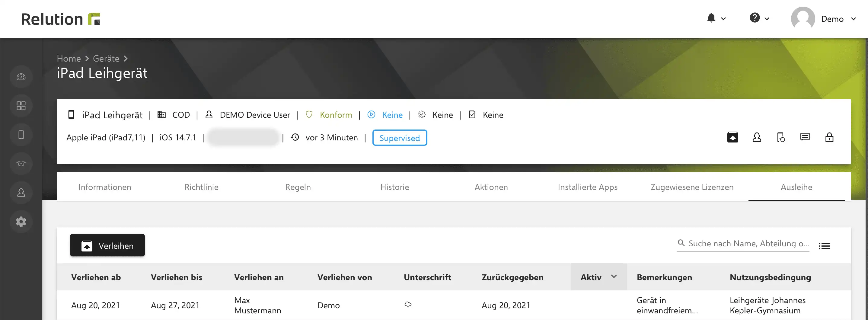Click the notification bell icon

pos(711,18)
